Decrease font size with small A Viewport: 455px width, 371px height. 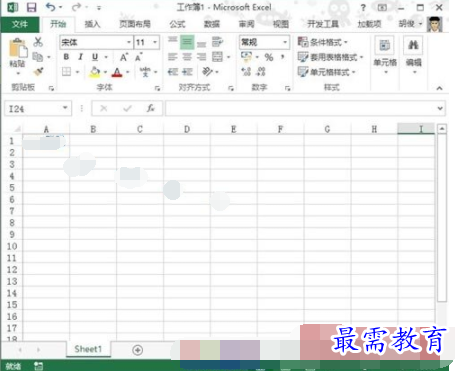pos(139,57)
